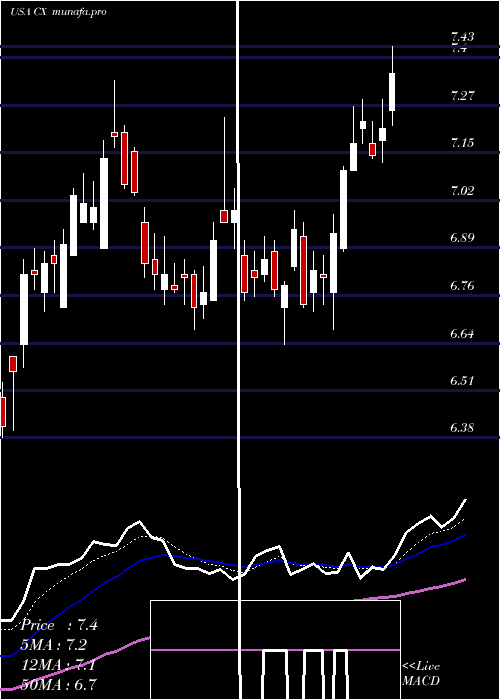Click the 6.51 price axis label
This screenshot has width=500, height=700.
pyautogui.click(x=462, y=380)
